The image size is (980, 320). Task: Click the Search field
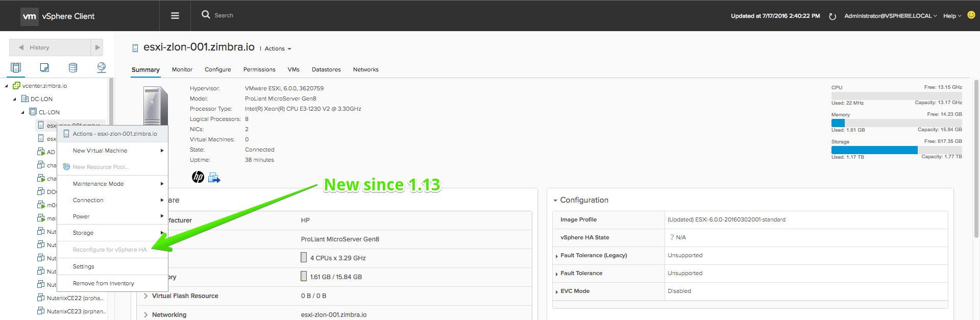[x=224, y=15]
